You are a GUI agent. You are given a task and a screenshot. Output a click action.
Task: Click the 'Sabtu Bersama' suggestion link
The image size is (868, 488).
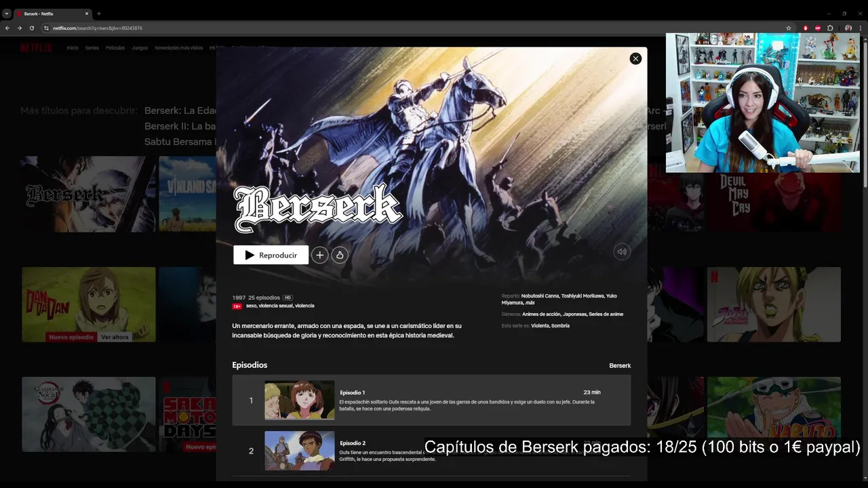pyautogui.click(x=178, y=142)
